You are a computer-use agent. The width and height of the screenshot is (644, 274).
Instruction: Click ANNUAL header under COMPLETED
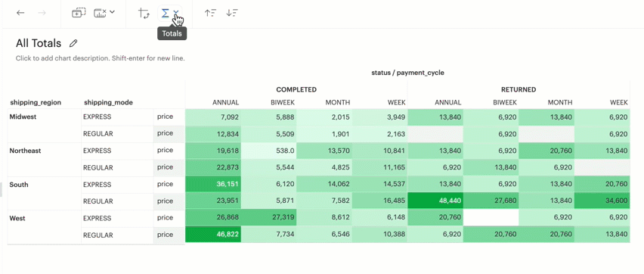point(225,102)
